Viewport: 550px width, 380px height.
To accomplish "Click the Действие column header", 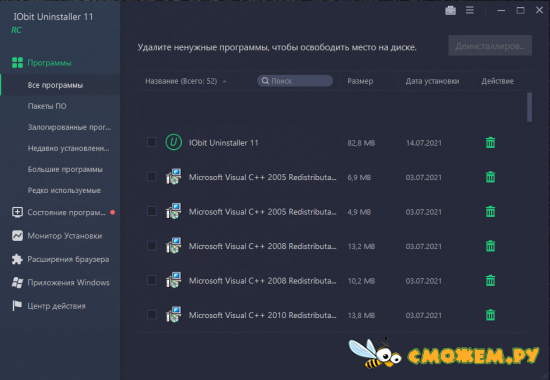I will point(497,81).
